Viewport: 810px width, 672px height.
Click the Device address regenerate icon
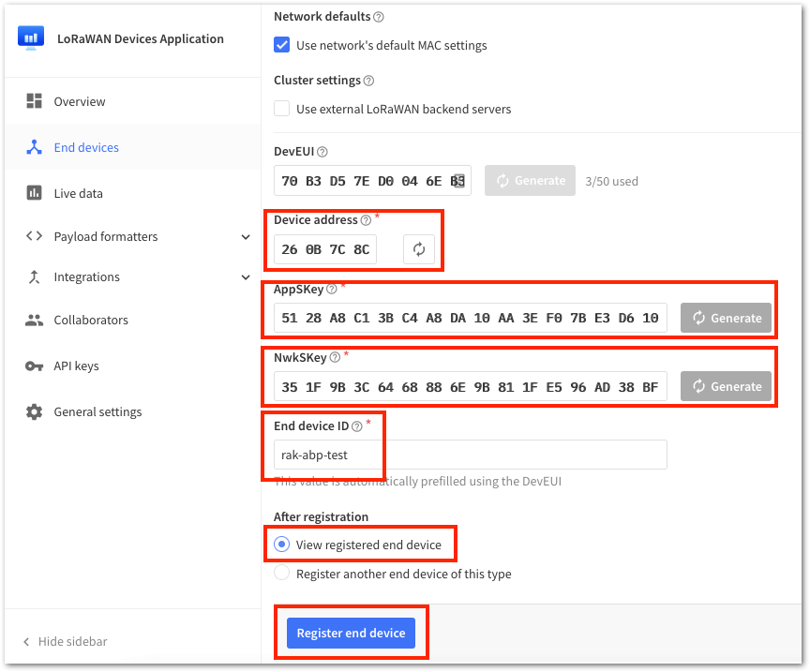418,249
